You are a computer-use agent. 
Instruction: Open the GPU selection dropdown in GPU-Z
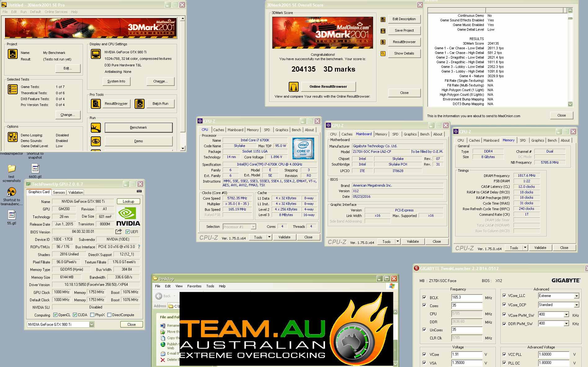91,324
